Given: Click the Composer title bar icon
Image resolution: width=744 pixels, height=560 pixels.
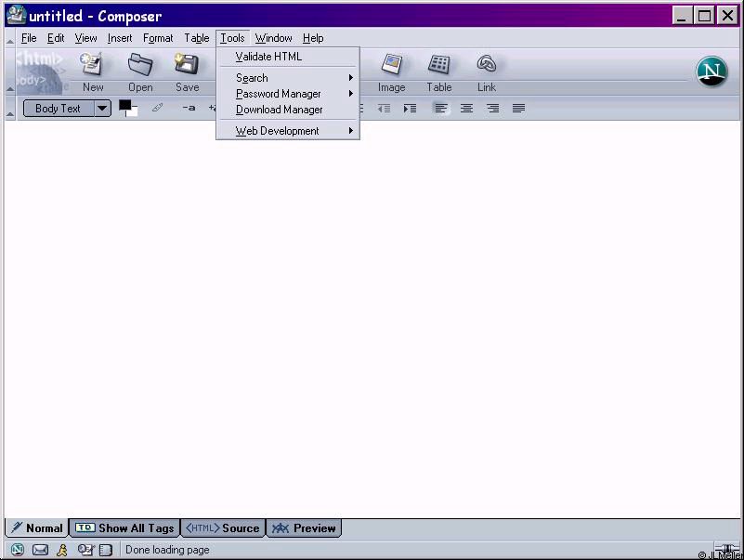Looking at the screenshot, I should click(17, 15).
